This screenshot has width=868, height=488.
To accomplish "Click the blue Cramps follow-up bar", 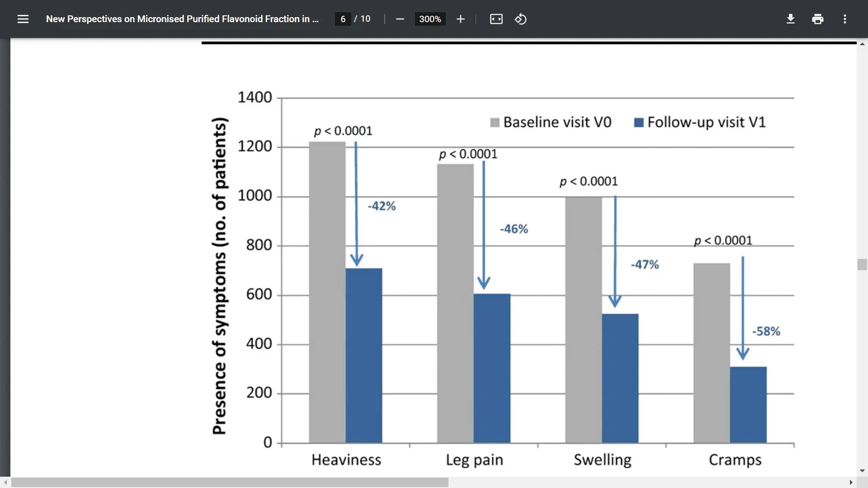I will (748, 405).
